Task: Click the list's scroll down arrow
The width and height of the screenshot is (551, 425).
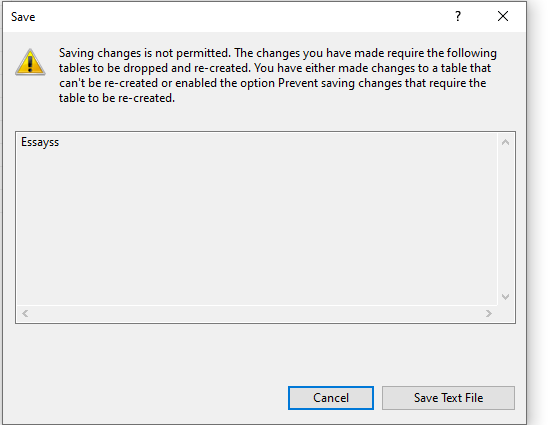Action: click(x=506, y=297)
